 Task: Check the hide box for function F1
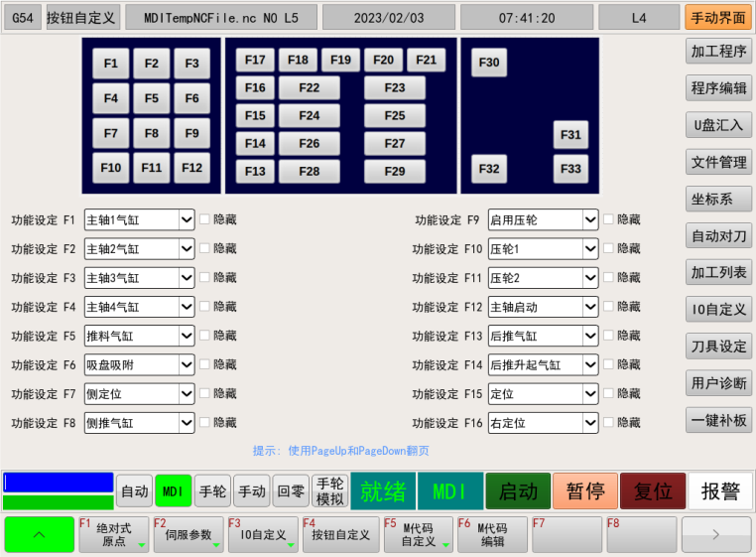tap(205, 219)
